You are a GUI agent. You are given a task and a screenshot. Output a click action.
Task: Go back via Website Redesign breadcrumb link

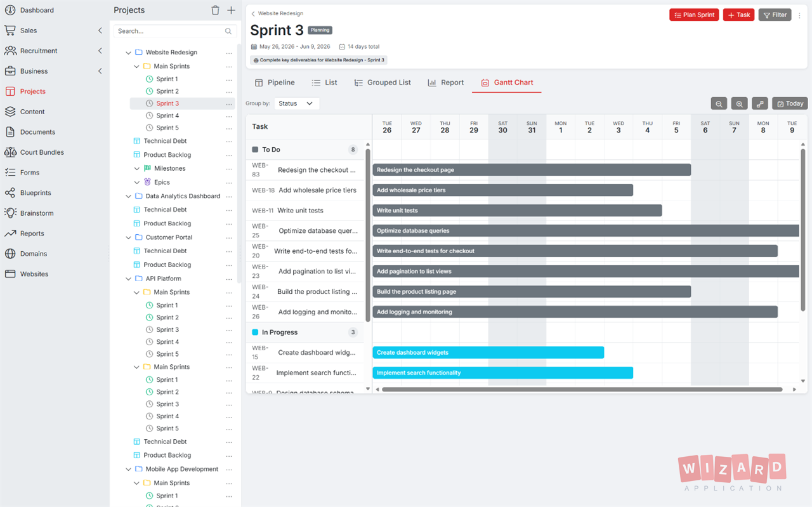pos(277,13)
